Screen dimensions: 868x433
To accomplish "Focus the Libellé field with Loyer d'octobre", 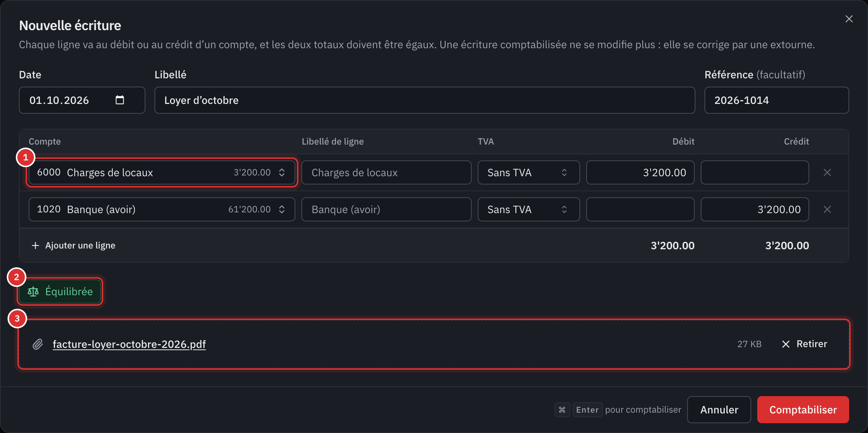I will [425, 100].
